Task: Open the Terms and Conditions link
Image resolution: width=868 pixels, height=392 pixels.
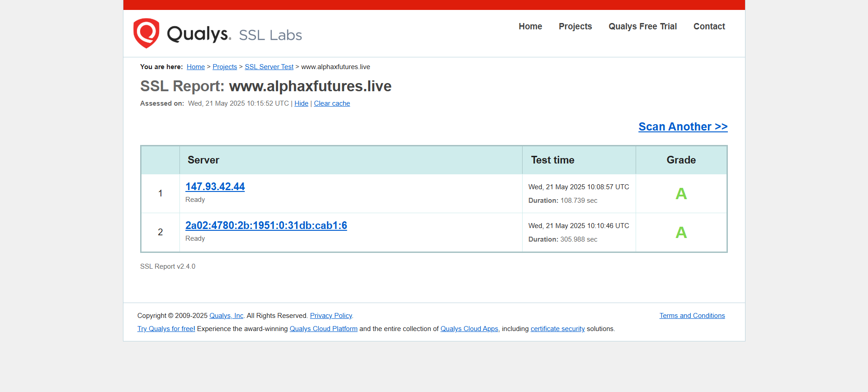Action: (x=692, y=316)
